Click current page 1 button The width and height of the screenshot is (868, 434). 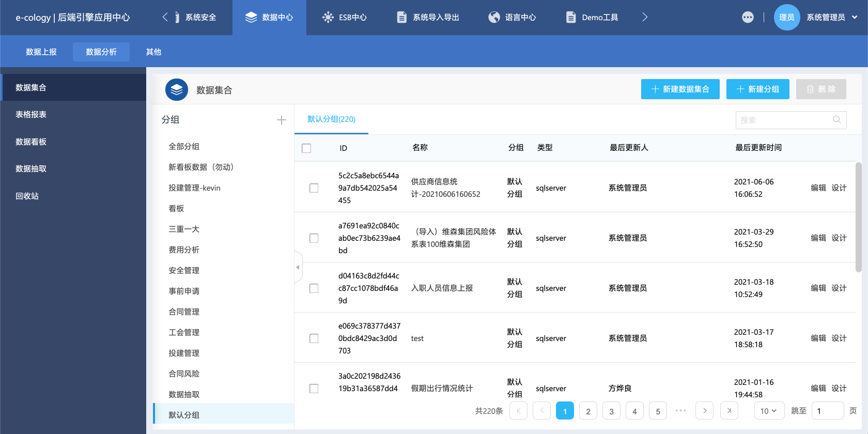[565, 411]
